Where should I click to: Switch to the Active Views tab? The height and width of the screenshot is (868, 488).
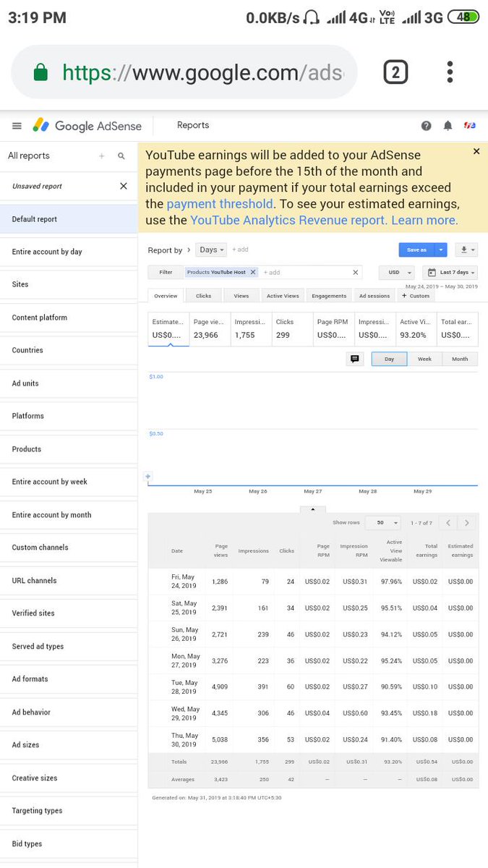coord(283,296)
